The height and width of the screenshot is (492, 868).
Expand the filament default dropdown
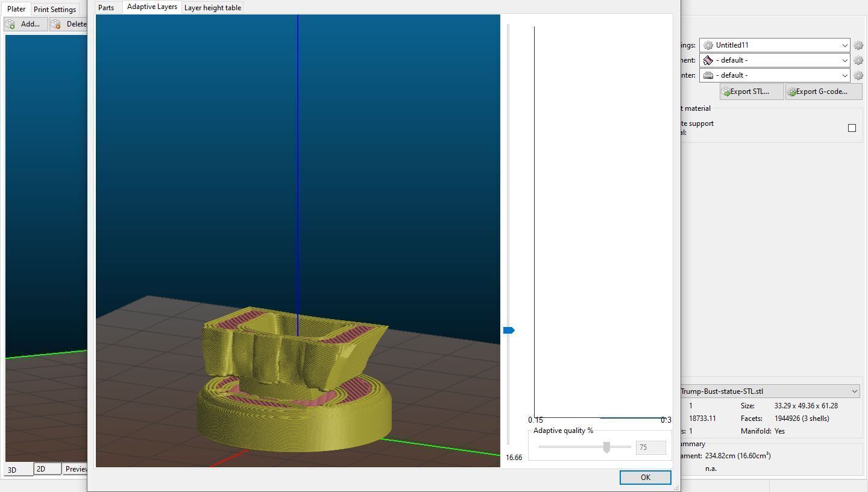coord(844,60)
